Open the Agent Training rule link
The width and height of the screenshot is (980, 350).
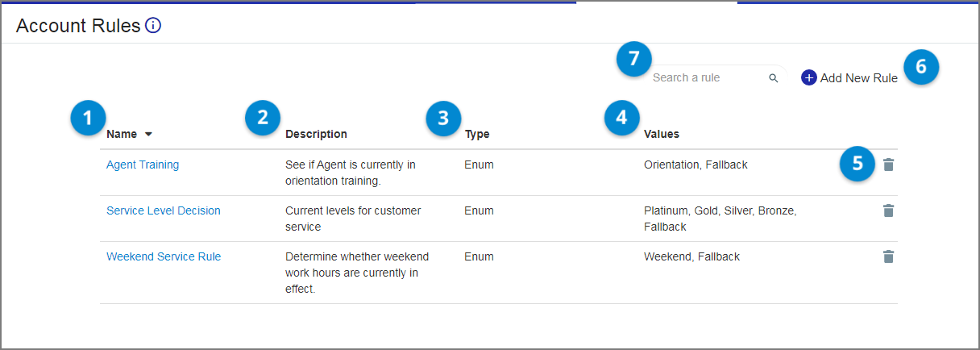(x=143, y=165)
